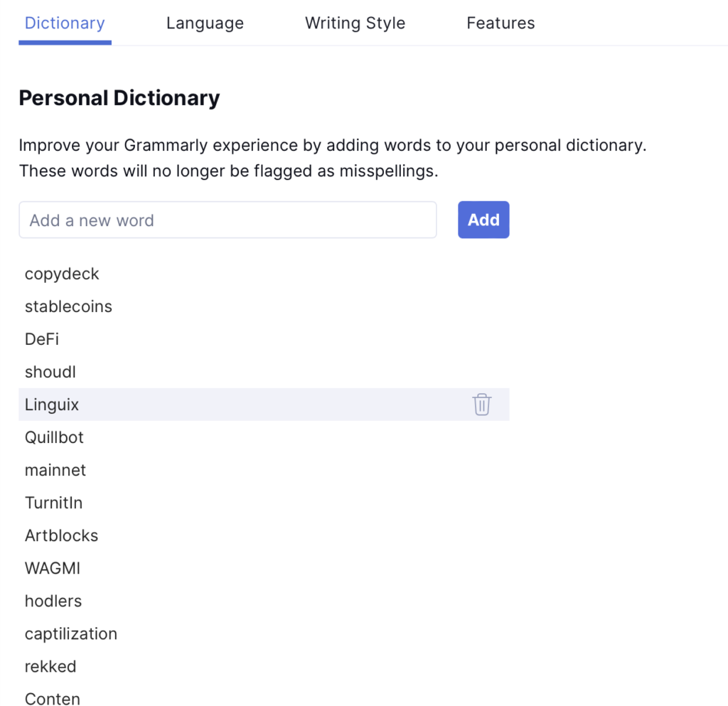Select the entry 'captilization'
The width and height of the screenshot is (728, 706).
tap(71, 633)
